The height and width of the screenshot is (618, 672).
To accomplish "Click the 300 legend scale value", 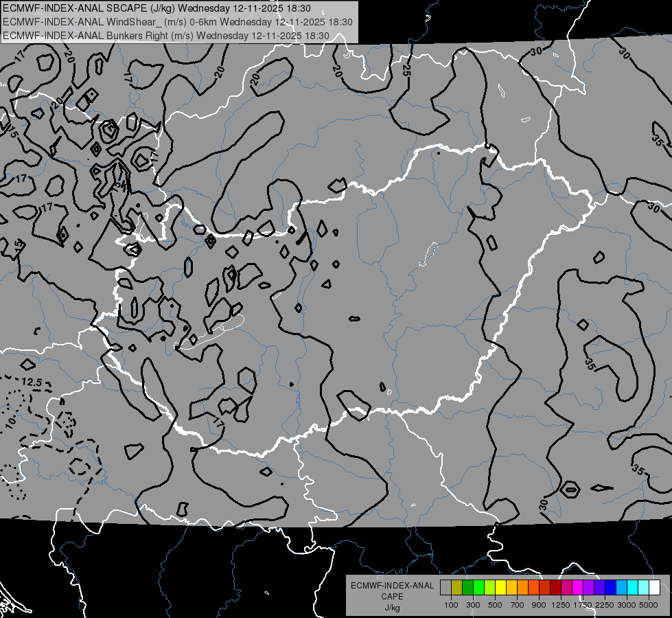I will point(473,605).
